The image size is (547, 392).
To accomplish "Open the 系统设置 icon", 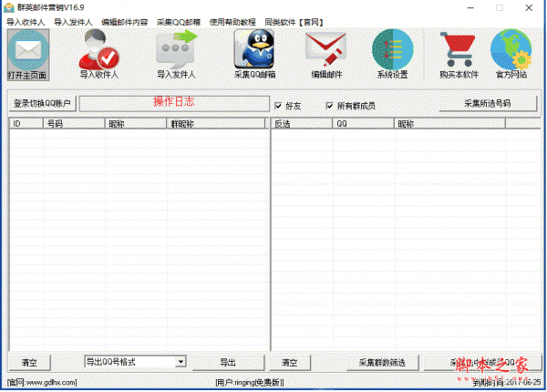I will [392, 55].
